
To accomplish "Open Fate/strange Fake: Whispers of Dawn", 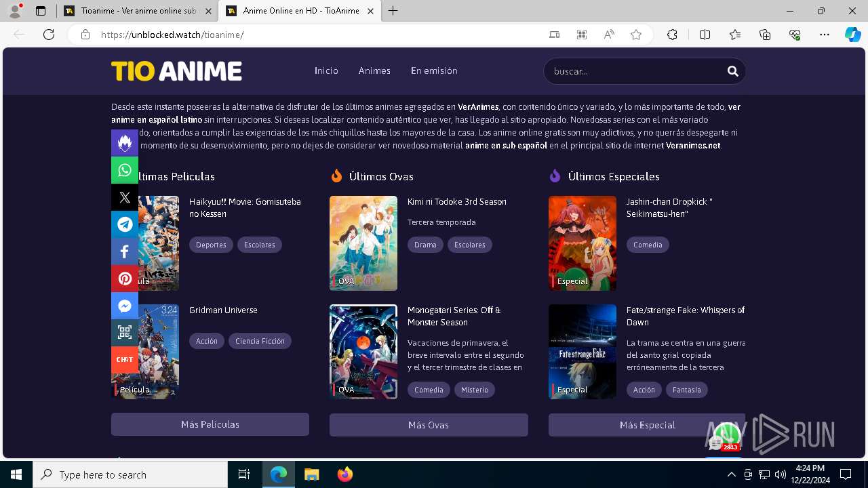I will coord(686,316).
